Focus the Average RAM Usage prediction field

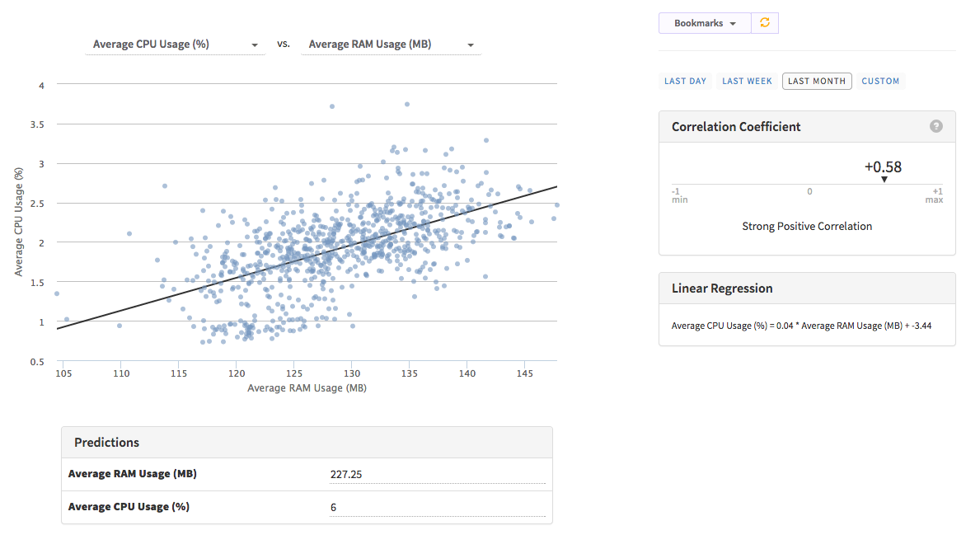(x=437, y=474)
